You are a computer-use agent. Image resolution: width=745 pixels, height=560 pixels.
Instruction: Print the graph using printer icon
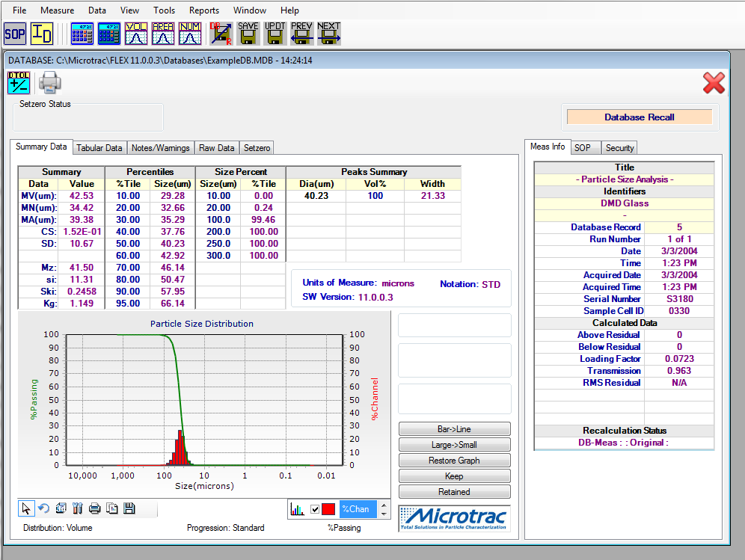pyautogui.click(x=95, y=508)
